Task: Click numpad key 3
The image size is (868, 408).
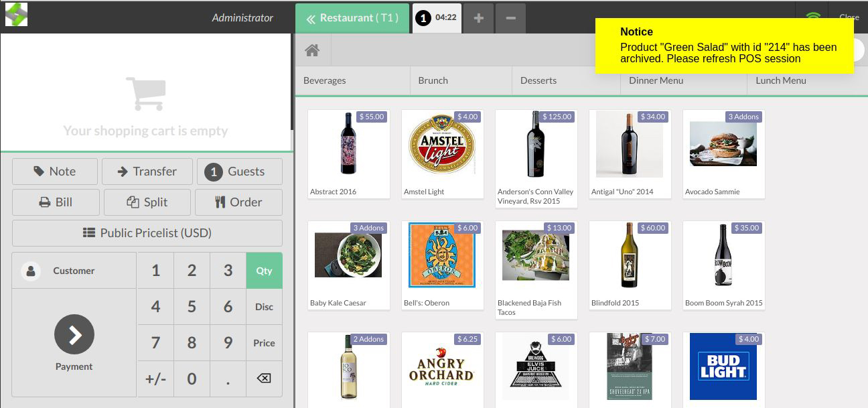Action: point(228,271)
